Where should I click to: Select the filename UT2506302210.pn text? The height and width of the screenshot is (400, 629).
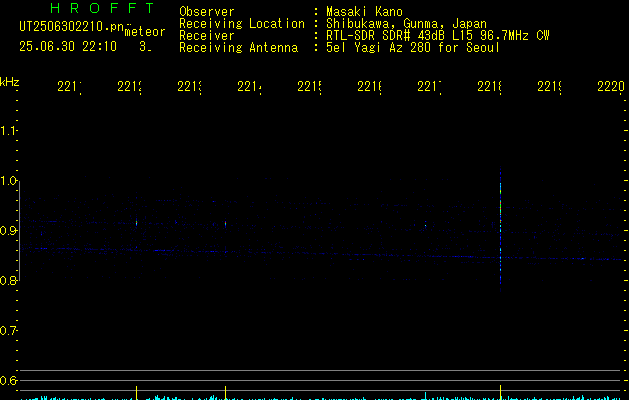tap(71, 27)
